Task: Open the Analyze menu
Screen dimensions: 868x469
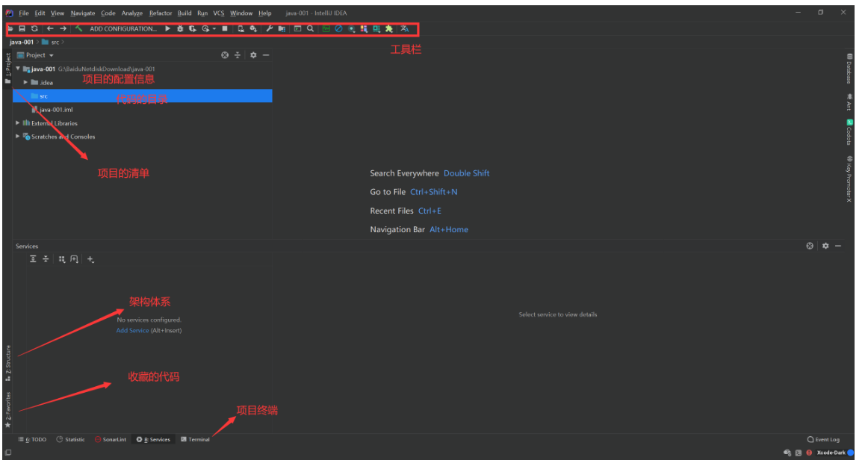Action: 132,13
